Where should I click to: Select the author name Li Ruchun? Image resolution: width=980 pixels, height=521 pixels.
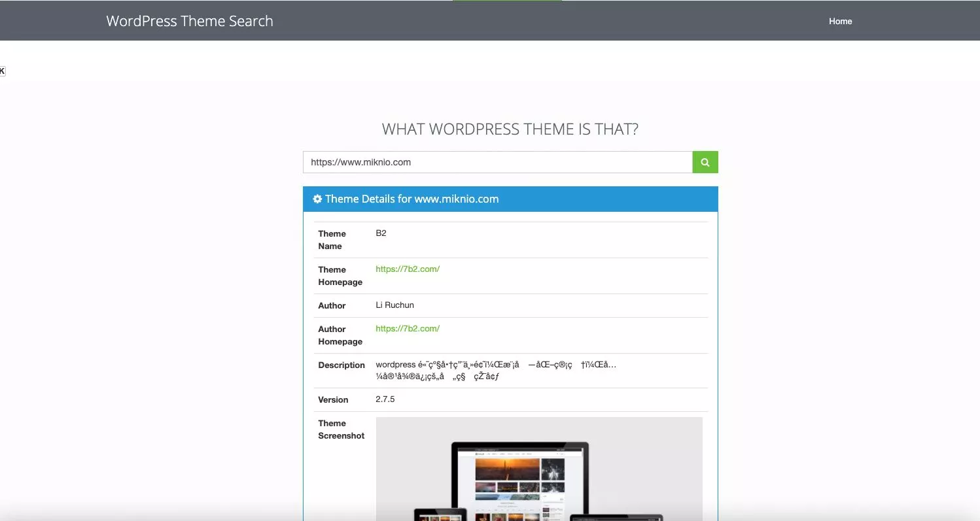click(394, 305)
